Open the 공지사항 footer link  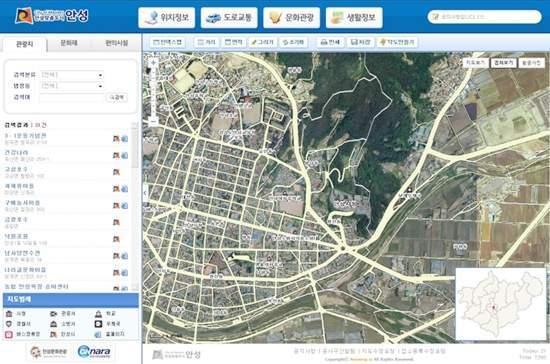[x=304, y=351]
